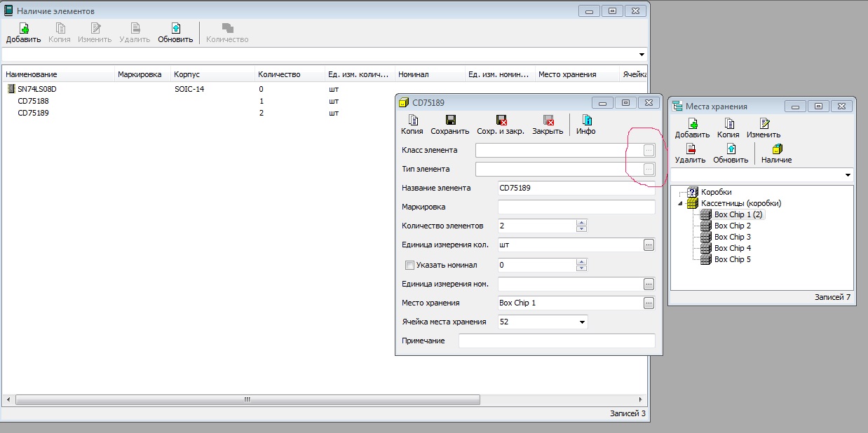Click the Количество toolbar icon
Viewport: 868px width, 433px height.
coord(227,33)
